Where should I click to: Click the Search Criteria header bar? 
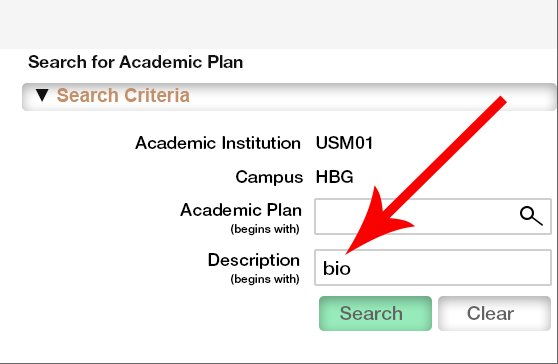[289, 97]
